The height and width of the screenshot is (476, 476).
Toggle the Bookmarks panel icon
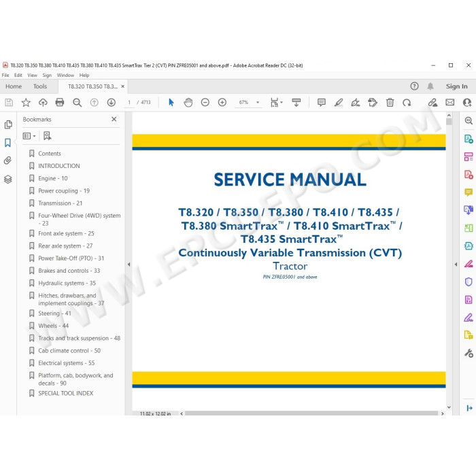(x=8, y=143)
